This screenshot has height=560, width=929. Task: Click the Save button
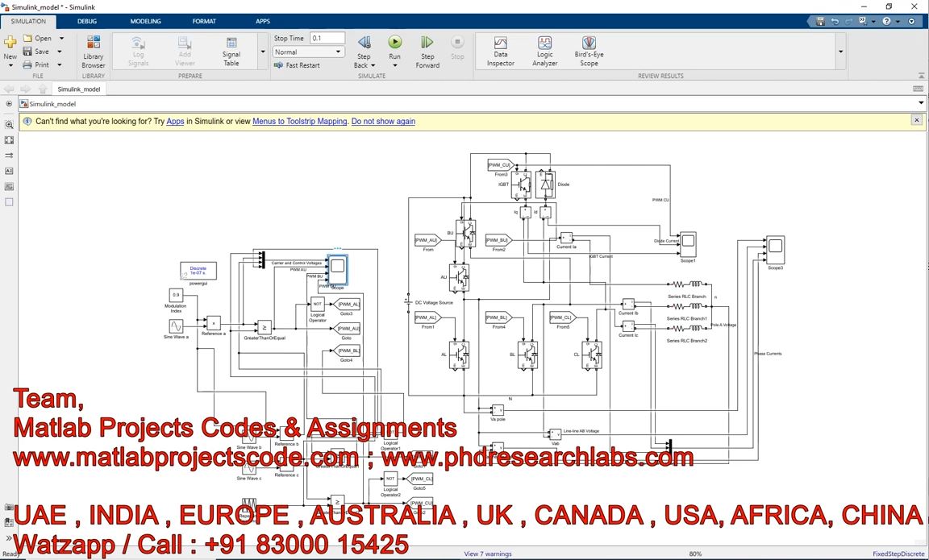click(x=36, y=52)
